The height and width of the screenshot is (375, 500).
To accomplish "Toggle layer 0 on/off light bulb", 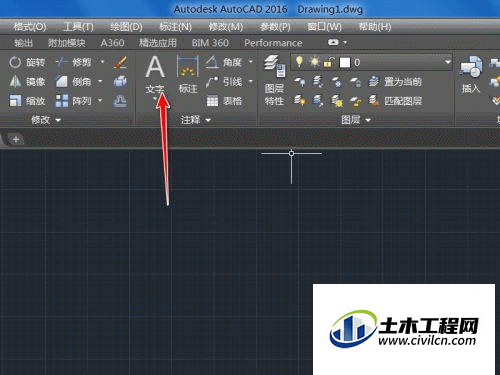I will pos(299,62).
